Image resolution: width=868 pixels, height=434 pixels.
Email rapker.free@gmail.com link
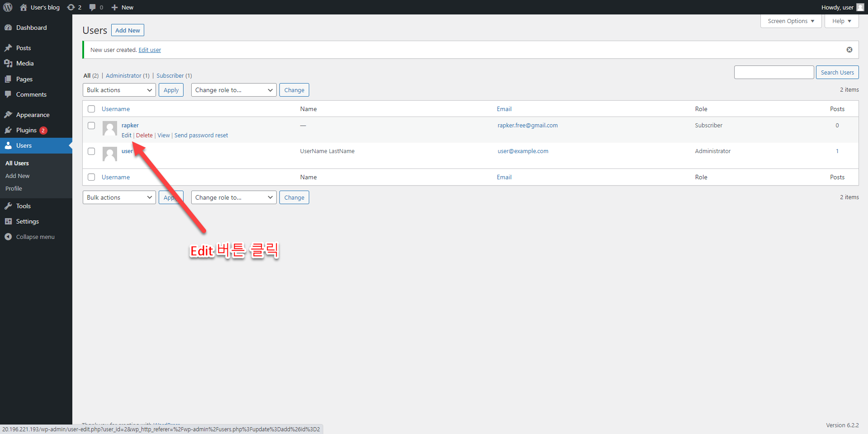tap(528, 125)
